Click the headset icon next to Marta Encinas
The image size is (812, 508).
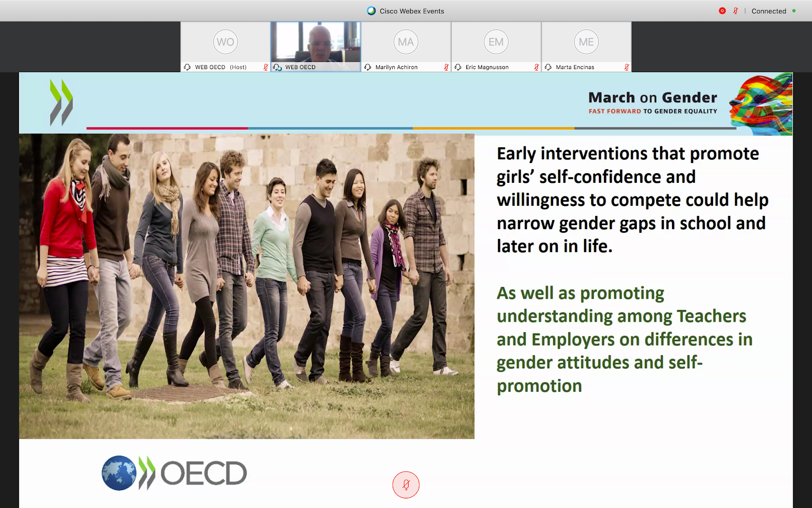[x=548, y=67]
